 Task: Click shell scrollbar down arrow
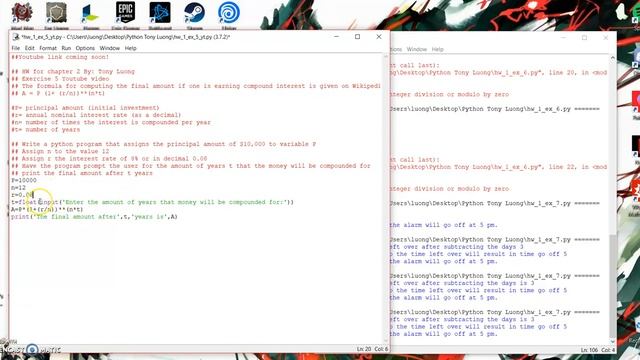613,342
